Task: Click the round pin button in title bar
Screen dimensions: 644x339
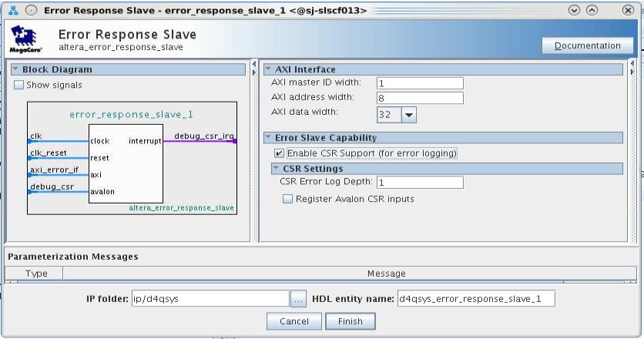Action: (32, 11)
